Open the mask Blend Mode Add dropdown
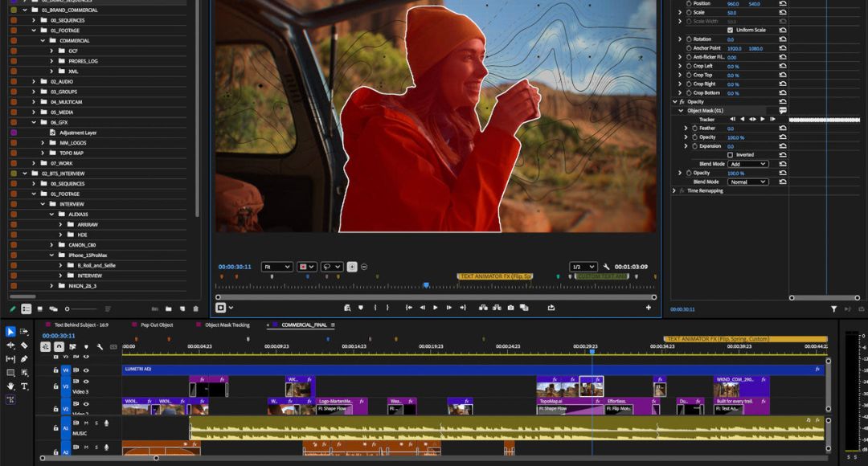This screenshot has height=466, width=868. (x=747, y=164)
